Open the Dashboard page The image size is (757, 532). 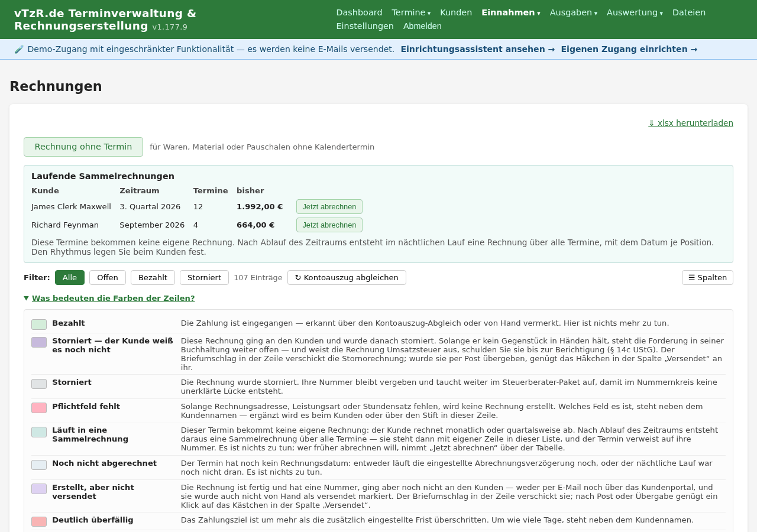click(x=359, y=12)
